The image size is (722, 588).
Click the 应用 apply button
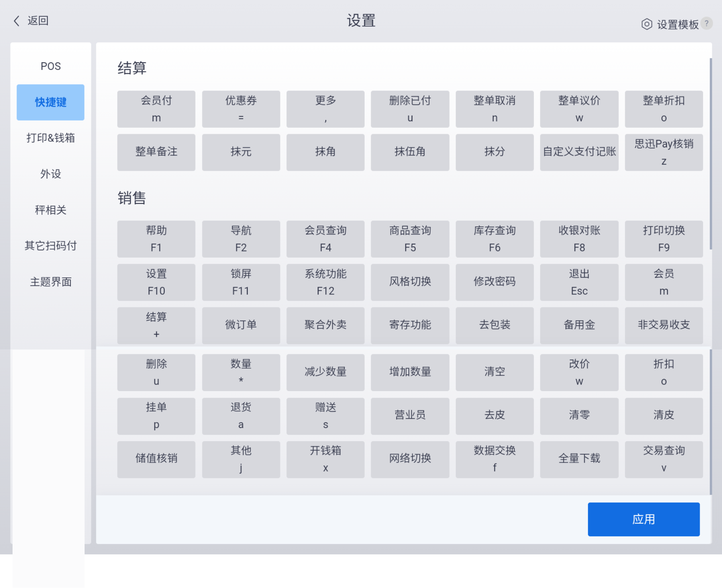(643, 519)
